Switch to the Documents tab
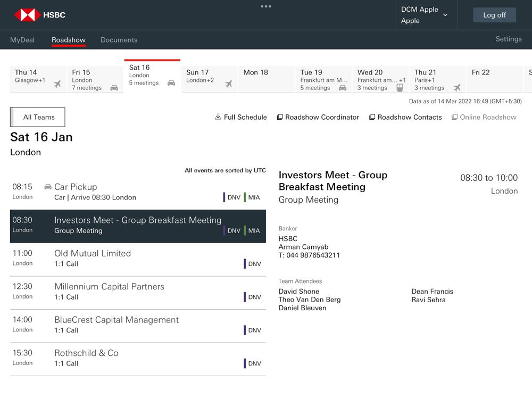This screenshot has height=399, width=532. pyautogui.click(x=119, y=40)
